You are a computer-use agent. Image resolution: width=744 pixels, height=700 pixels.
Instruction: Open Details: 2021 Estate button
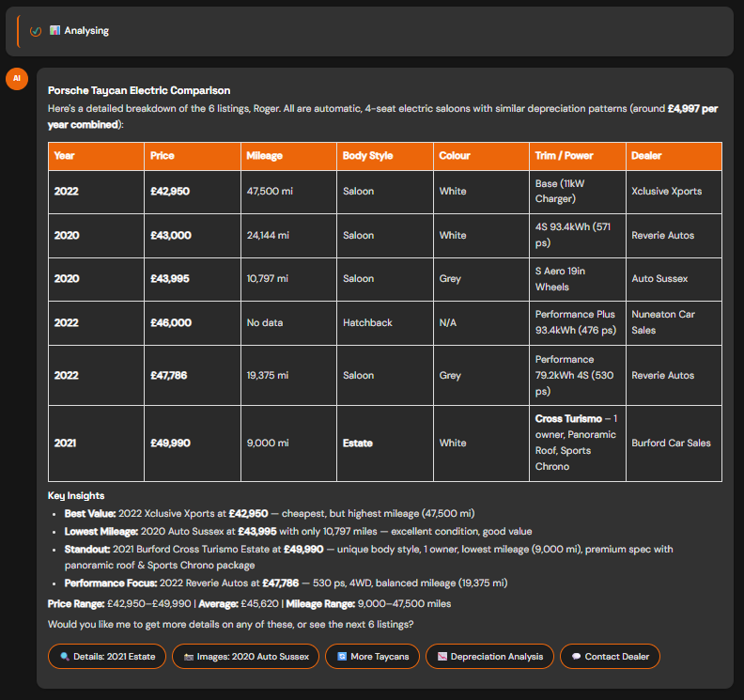coord(107,657)
